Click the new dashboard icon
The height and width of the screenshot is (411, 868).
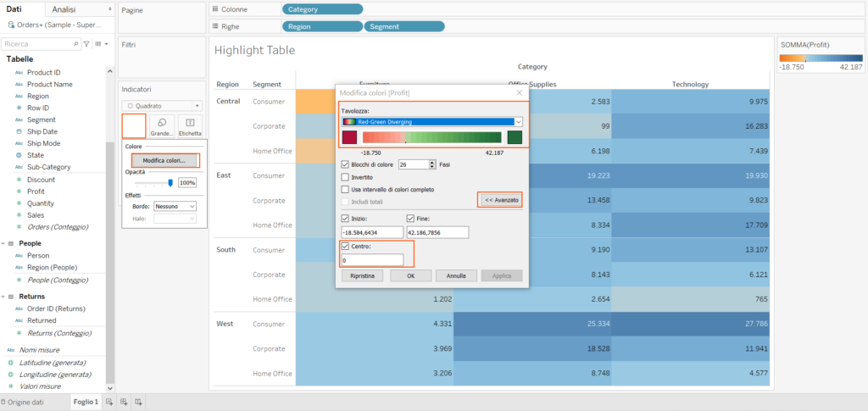point(124,402)
